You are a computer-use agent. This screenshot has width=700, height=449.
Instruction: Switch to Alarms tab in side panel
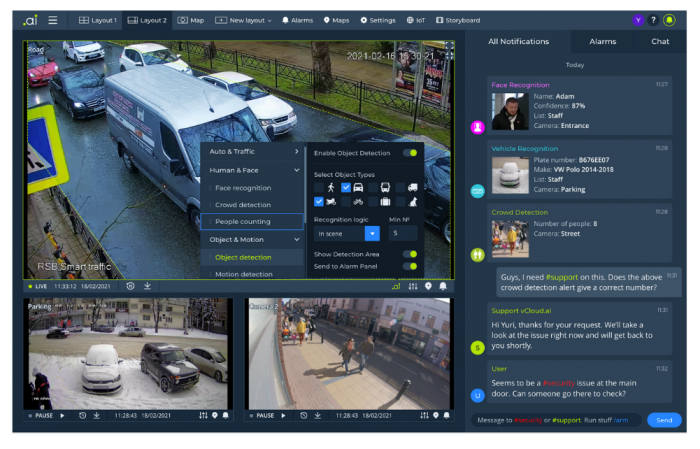pyautogui.click(x=602, y=42)
